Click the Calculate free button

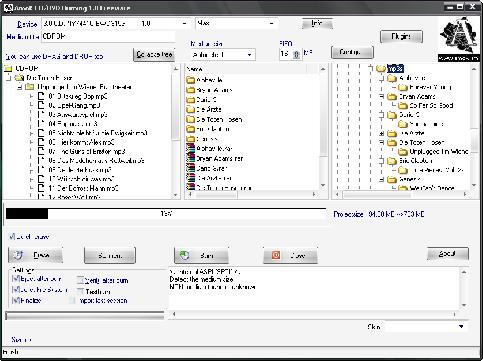[x=154, y=55]
